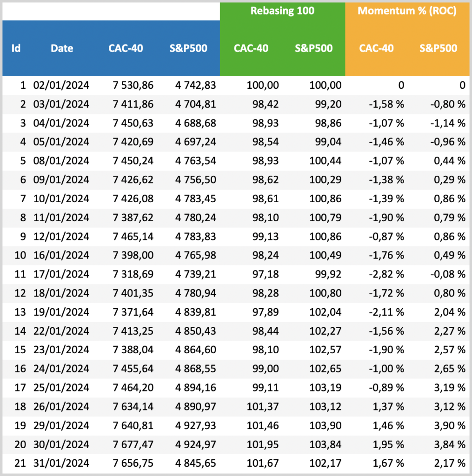Click the date cell 12/01/2024
The image size is (472, 476).
[61, 237]
